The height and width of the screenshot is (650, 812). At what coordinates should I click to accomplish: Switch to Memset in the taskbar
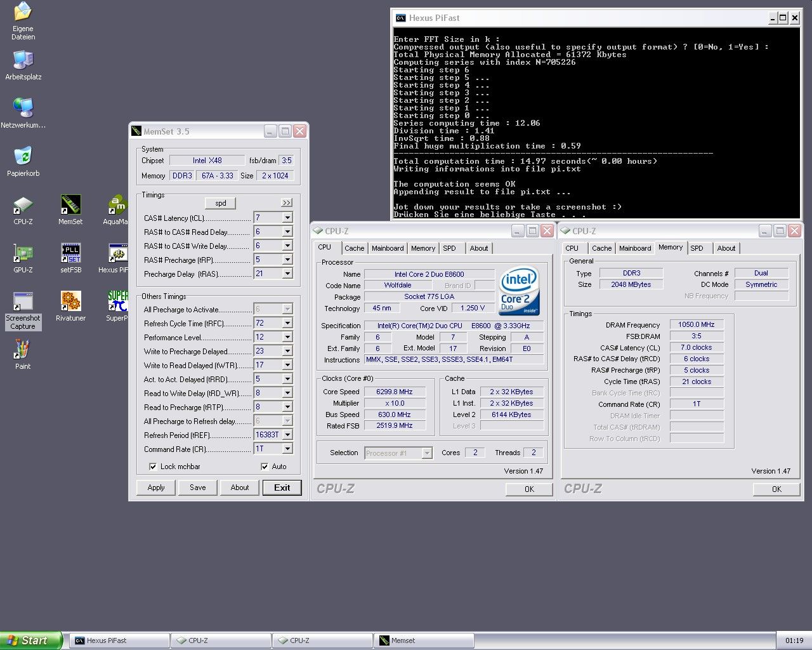click(x=424, y=640)
